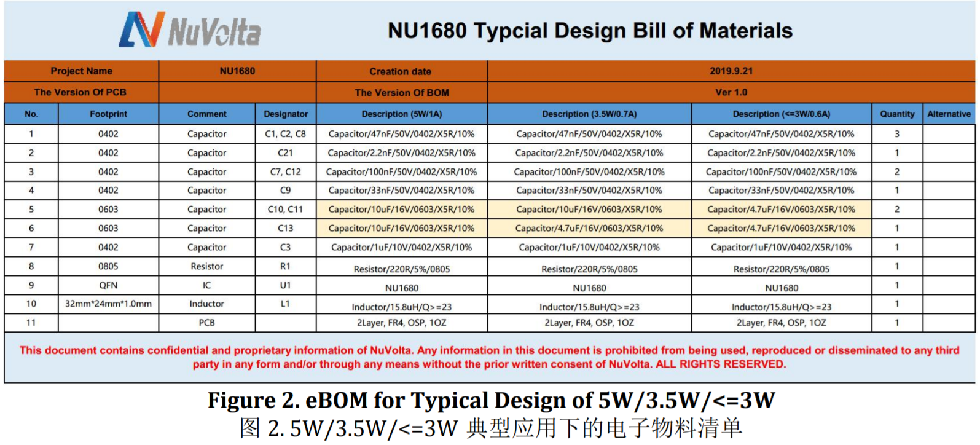
Task: Click the 'No.' column header
Action: [x=31, y=114]
